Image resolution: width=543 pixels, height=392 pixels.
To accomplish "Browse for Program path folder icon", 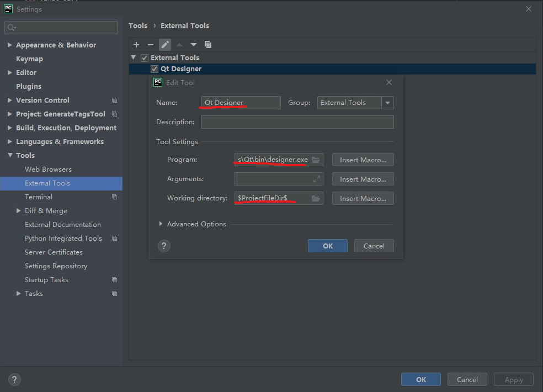I will pyautogui.click(x=316, y=160).
